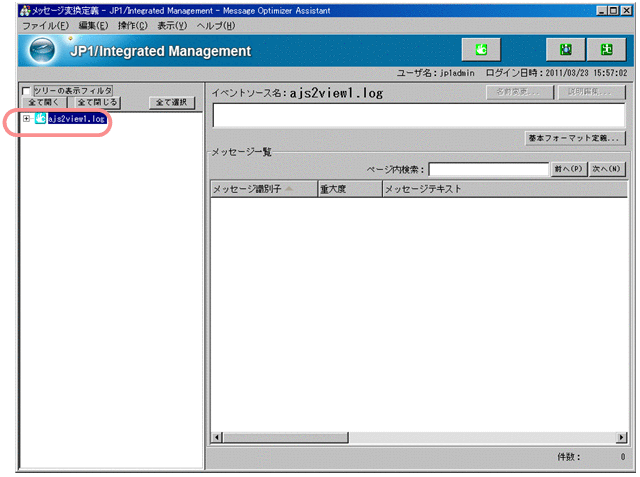Click the 名前変更... button

[519, 92]
